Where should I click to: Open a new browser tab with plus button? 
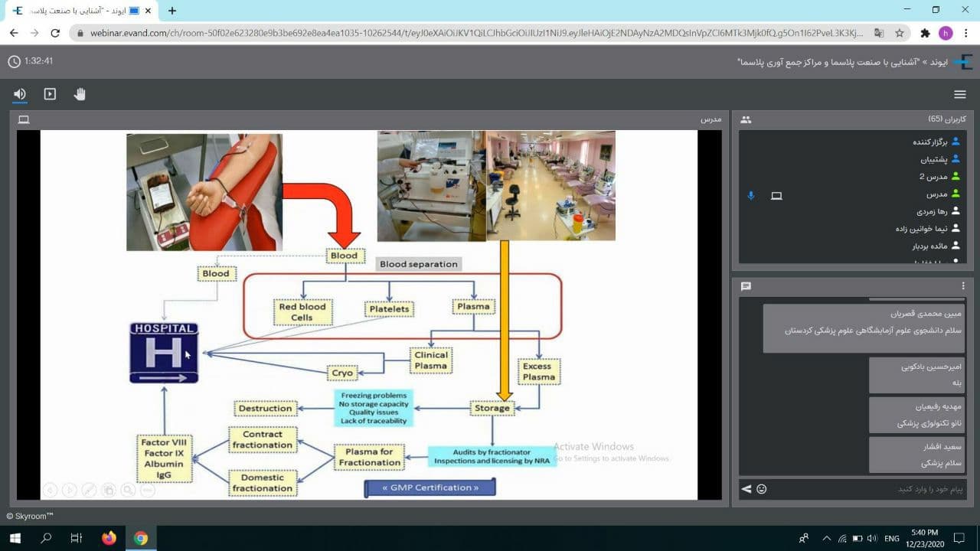(171, 11)
